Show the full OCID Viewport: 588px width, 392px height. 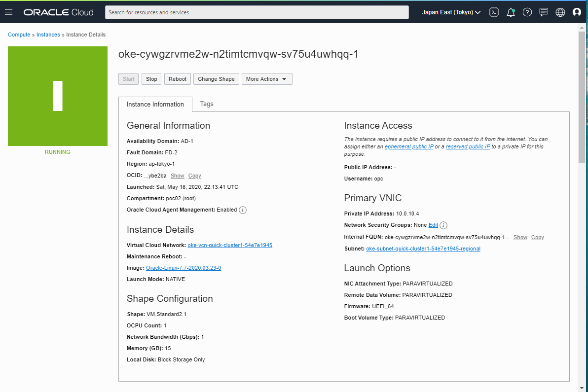[178, 176]
